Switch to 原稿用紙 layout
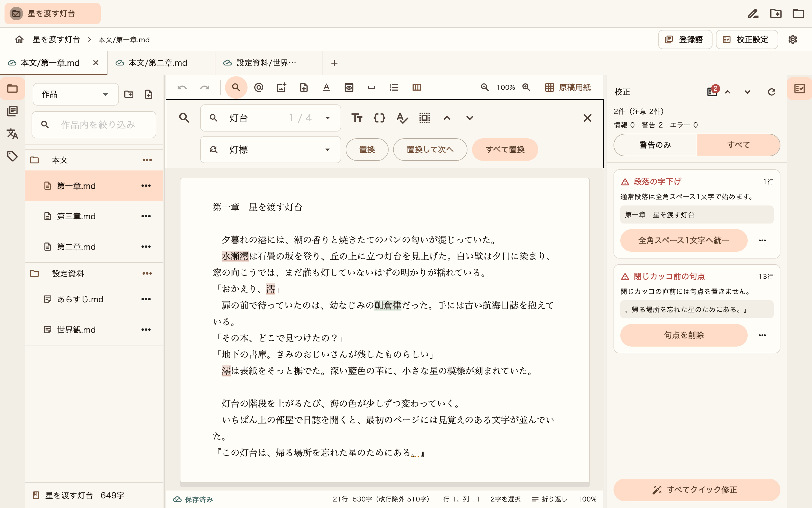 (568, 87)
